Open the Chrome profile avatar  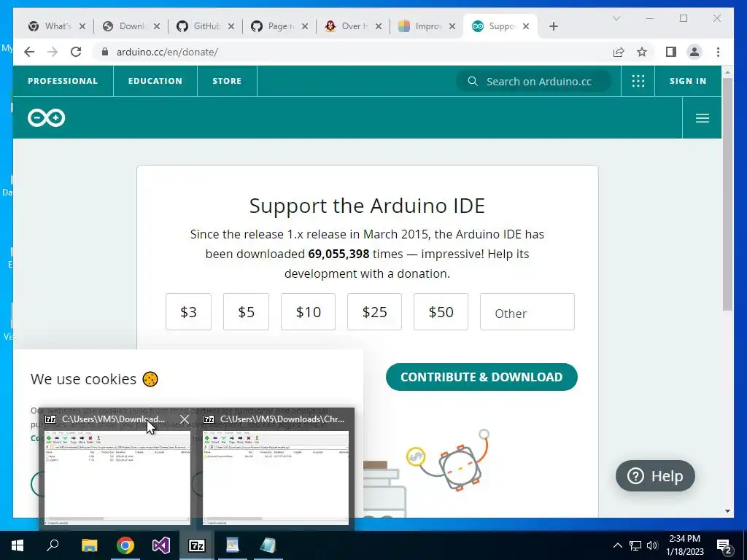pyautogui.click(x=694, y=52)
